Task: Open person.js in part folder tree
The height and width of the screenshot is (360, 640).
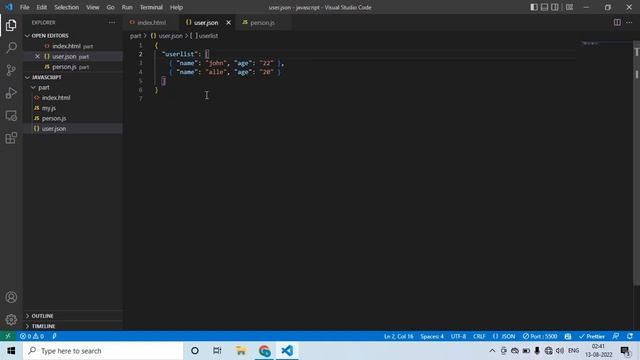Action: (54, 118)
